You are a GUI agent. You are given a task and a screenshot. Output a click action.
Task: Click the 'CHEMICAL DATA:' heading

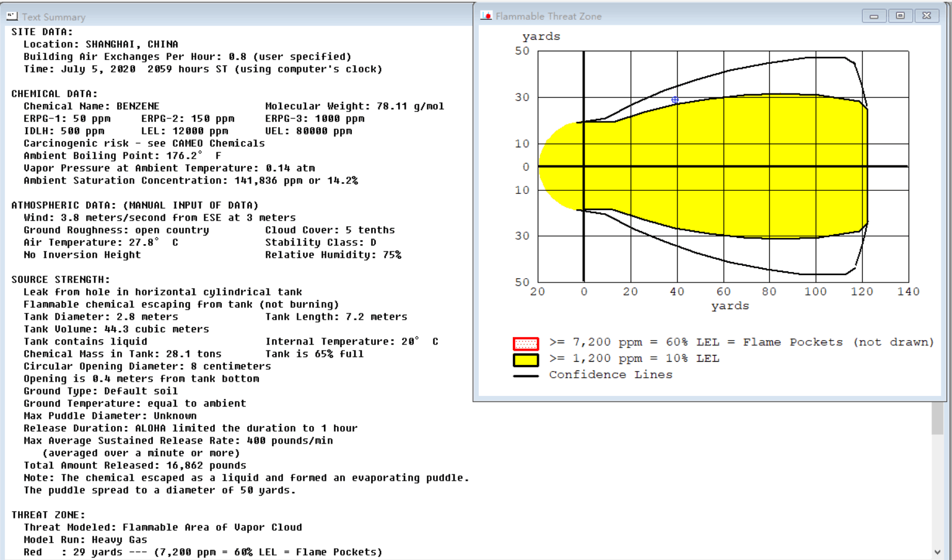coord(55,94)
